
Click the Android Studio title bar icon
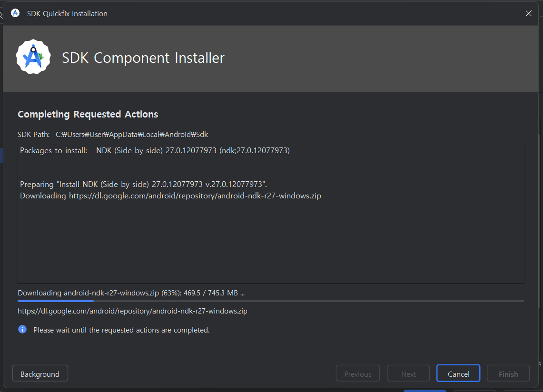(15, 13)
